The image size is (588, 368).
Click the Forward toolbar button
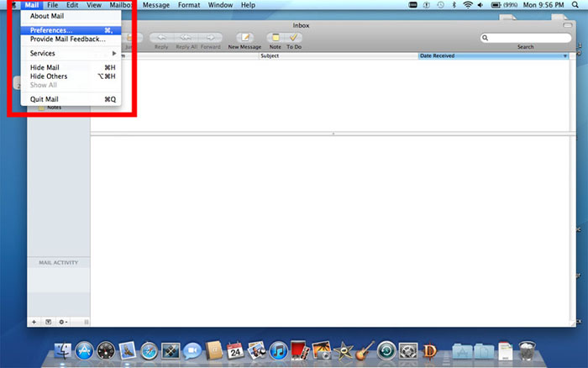(211, 38)
